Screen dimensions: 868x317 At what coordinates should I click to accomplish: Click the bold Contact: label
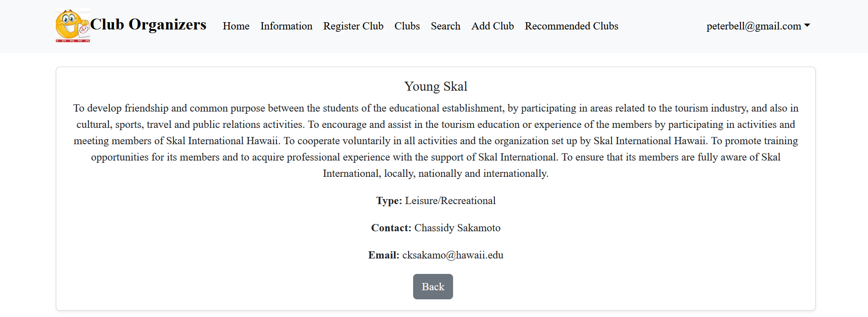[391, 228]
